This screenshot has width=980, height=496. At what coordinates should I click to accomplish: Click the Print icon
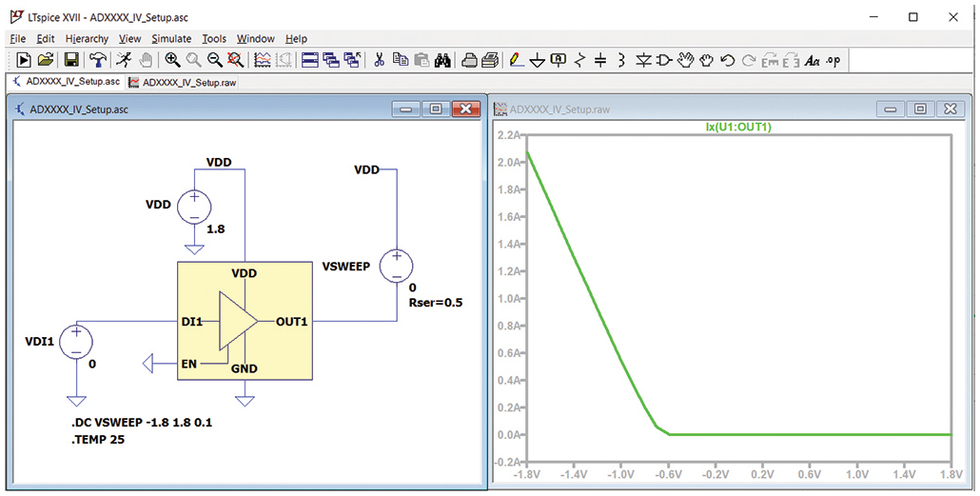(x=470, y=60)
